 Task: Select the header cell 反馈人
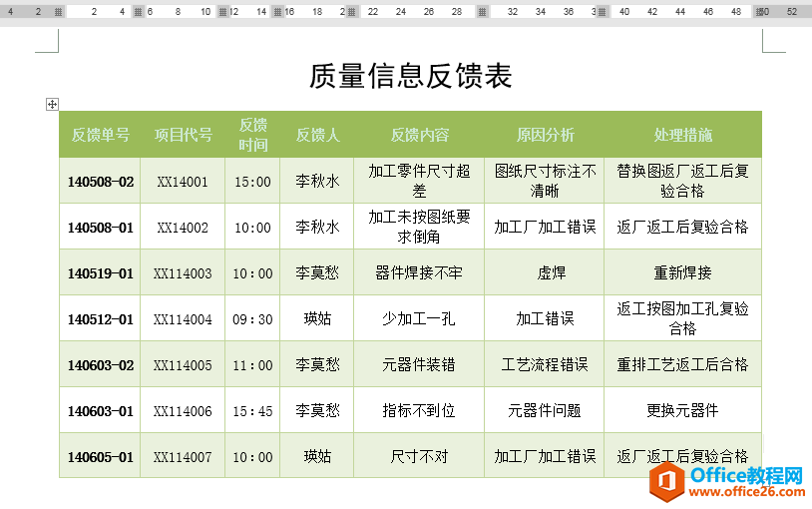[317, 135]
